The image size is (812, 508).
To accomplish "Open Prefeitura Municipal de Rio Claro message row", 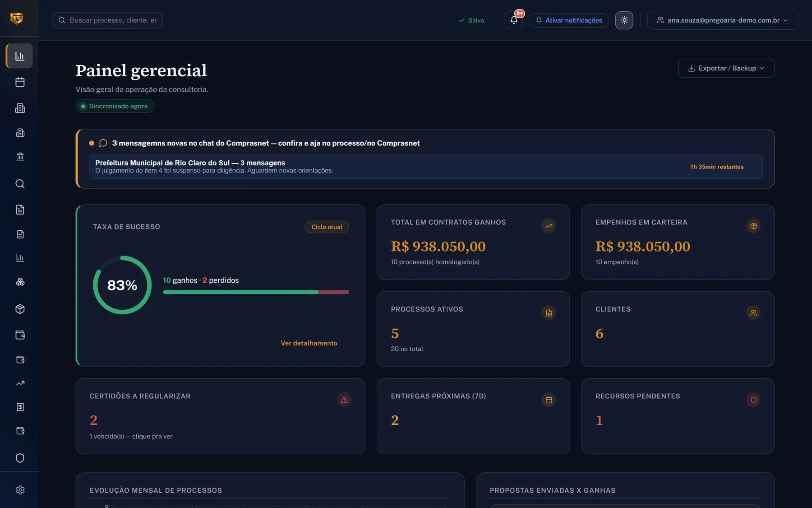I will 426,167.
